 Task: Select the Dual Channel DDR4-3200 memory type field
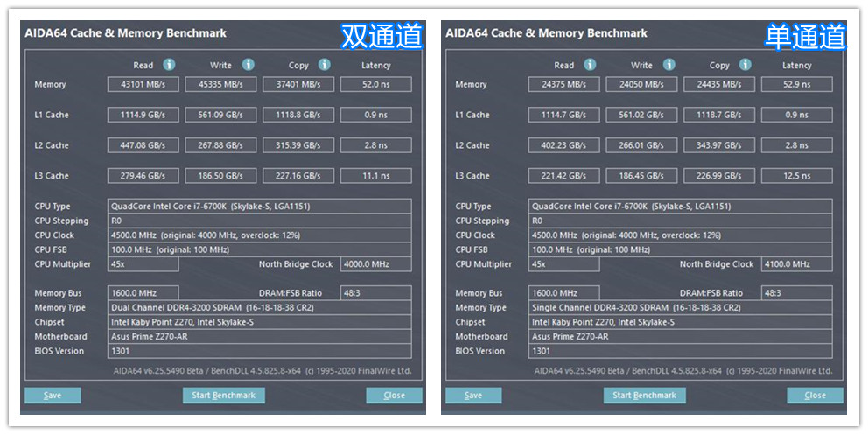[x=259, y=308]
